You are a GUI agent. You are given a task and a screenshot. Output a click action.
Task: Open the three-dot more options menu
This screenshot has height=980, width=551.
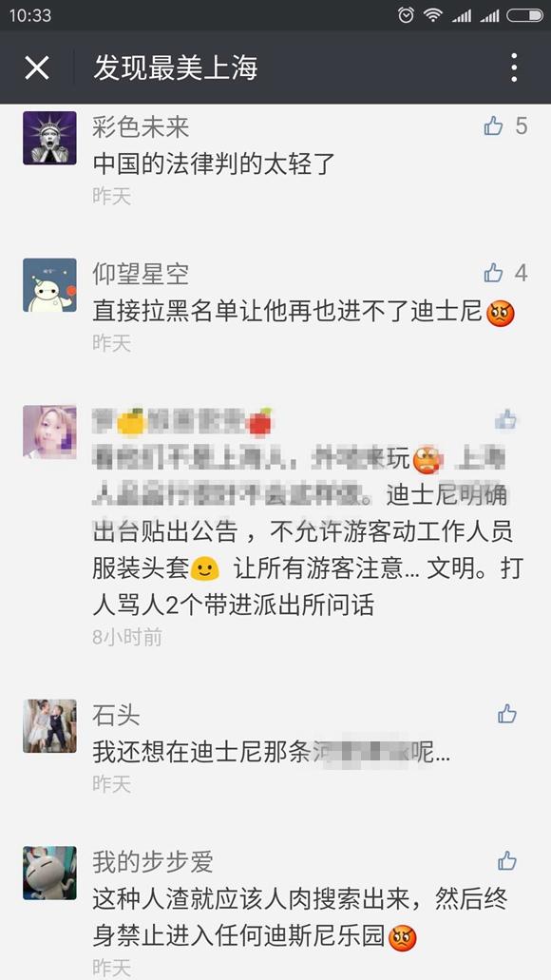[514, 67]
